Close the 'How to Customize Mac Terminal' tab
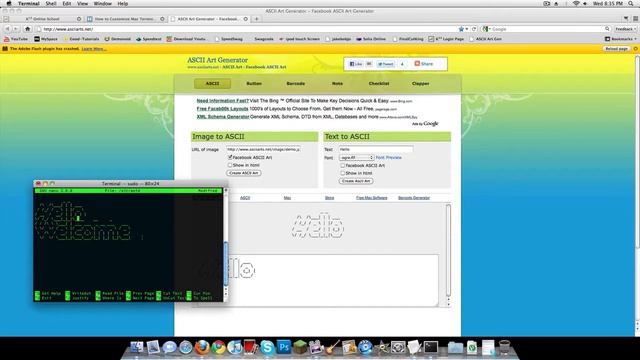 (x=162, y=19)
